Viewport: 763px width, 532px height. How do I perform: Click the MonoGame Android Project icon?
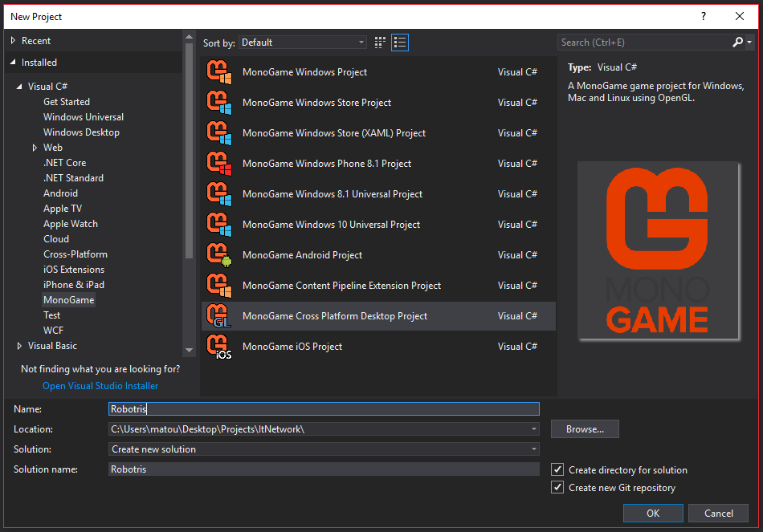click(x=218, y=255)
